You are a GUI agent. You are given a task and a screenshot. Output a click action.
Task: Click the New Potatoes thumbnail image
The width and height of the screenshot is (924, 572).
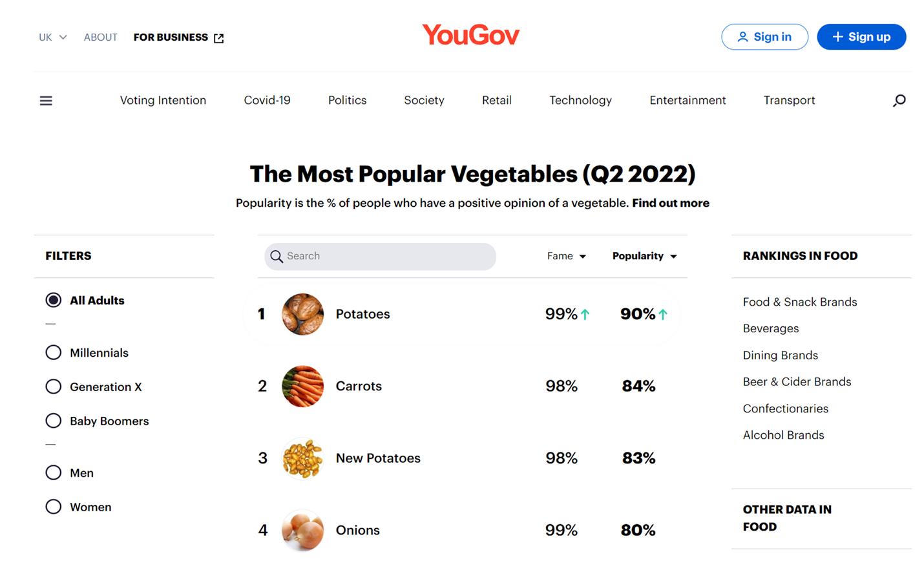pos(302,458)
